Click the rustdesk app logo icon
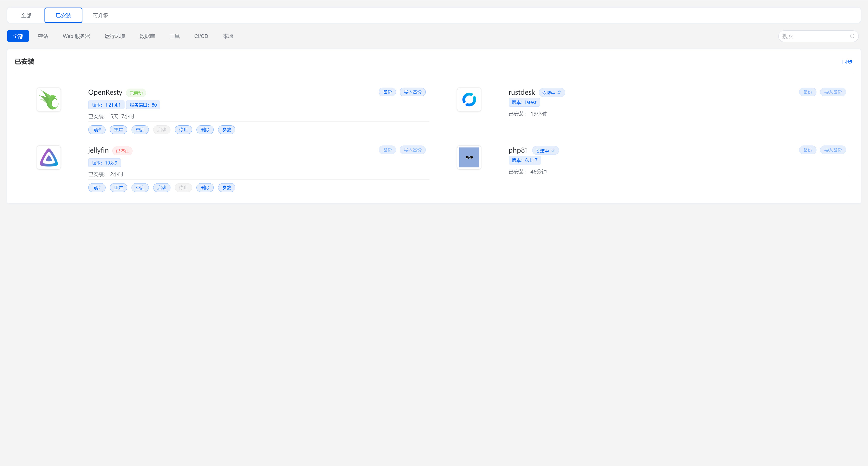868x466 pixels. (x=469, y=100)
